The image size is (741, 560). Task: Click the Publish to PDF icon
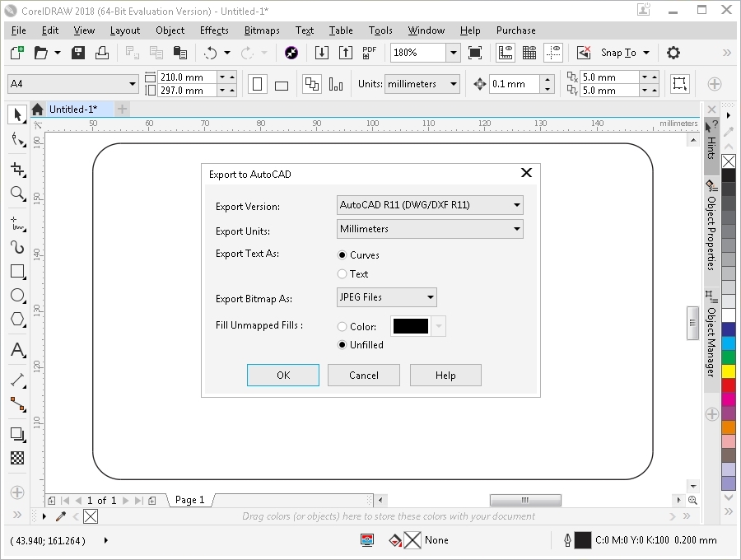[370, 53]
